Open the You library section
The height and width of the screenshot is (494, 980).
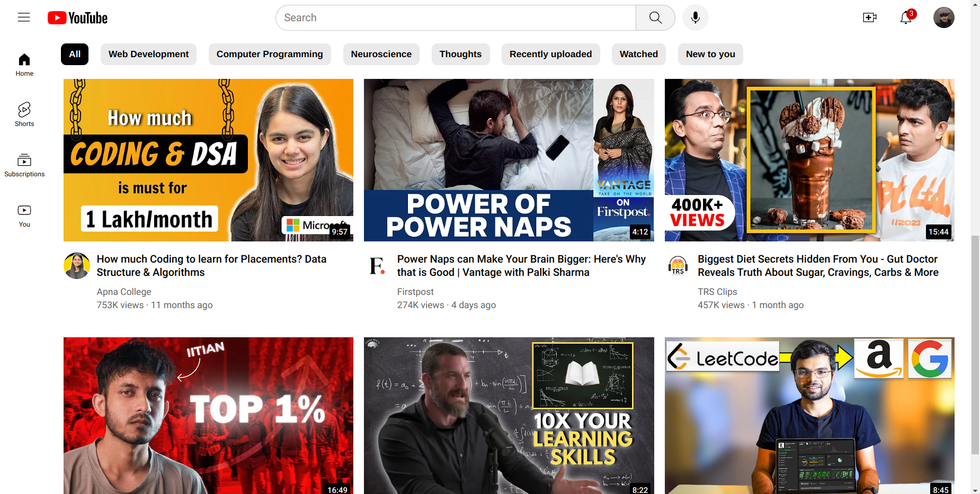tap(24, 215)
